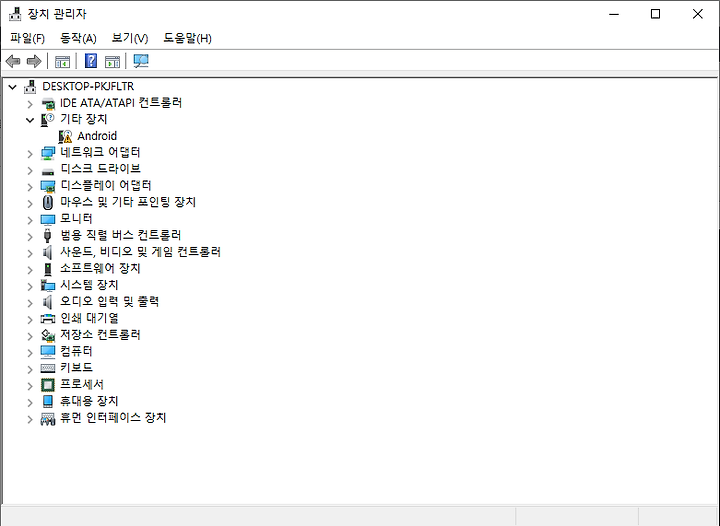Collapse the 기타 장치 node
Screen dimensions: 720x526
[x=30, y=120]
